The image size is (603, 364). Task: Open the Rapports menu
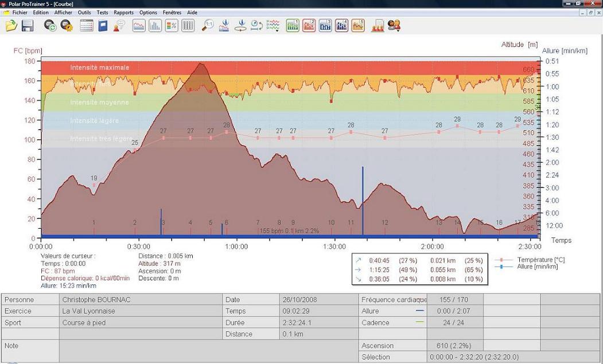[x=123, y=12]
